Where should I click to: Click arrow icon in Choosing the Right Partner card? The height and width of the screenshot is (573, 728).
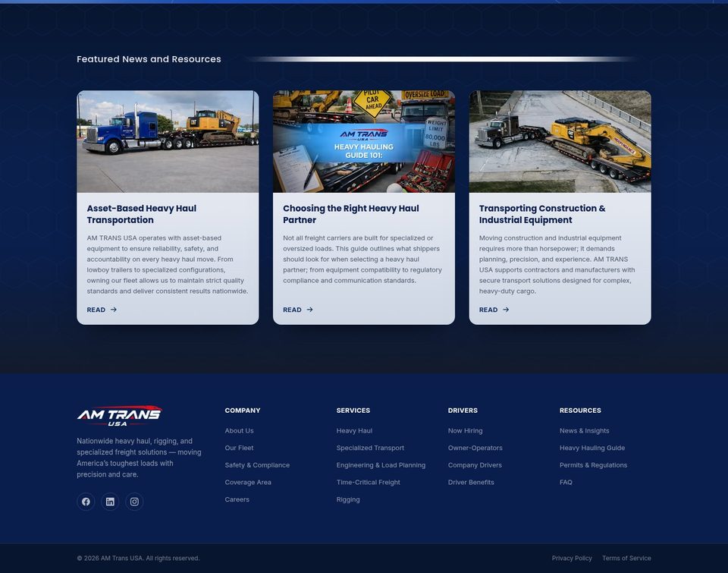(309, 310)
